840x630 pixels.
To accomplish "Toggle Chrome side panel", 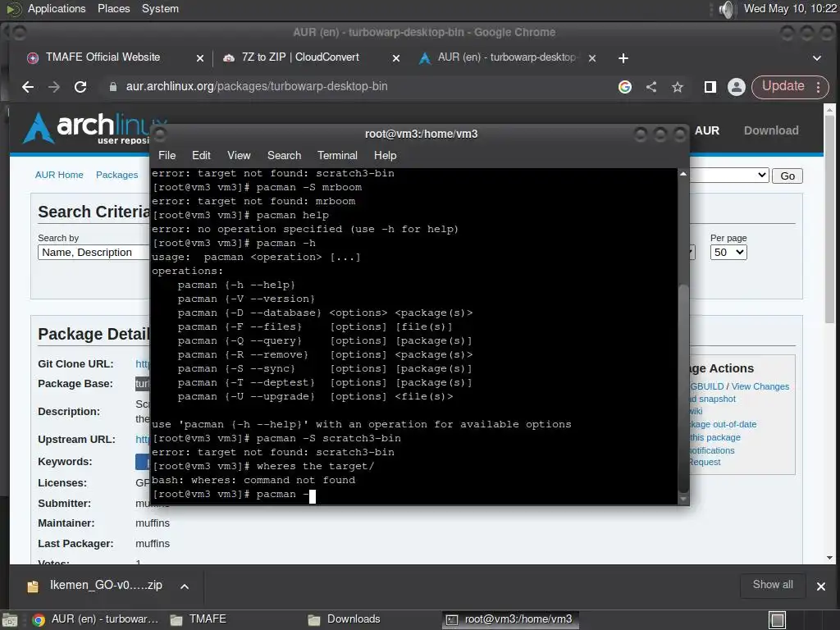I will pos(710,87).
